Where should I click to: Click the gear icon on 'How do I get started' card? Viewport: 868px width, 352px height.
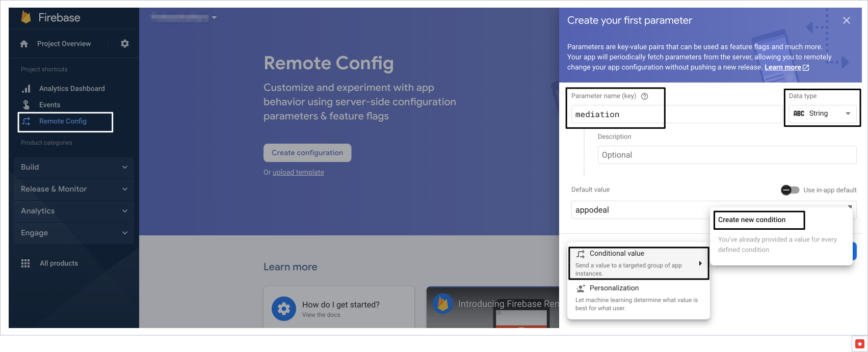[x=284, y=309]
